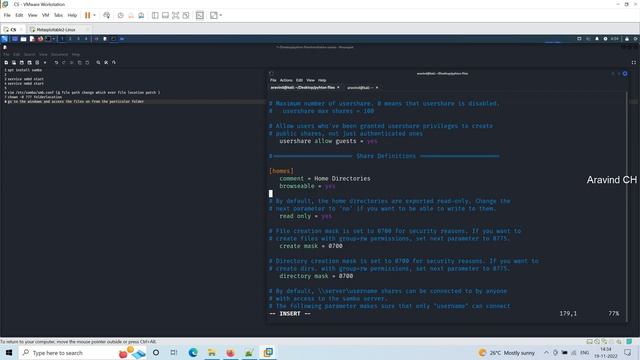The height and width of the screenshot is (360, 640).
Task: Click the blue close button of terminal window
Action: [x=625, y=73]
